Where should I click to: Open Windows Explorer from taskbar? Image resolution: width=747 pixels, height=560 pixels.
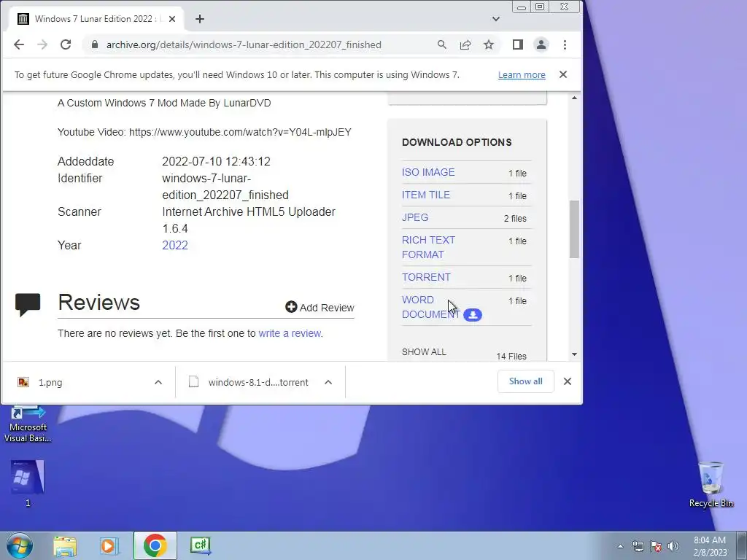(65, 546)
